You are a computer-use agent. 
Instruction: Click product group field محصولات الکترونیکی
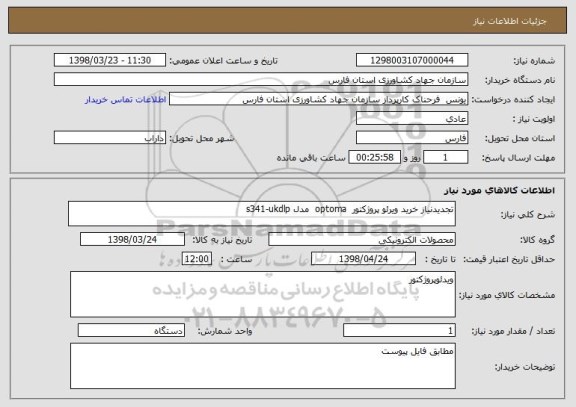click(x=362, y=239)
